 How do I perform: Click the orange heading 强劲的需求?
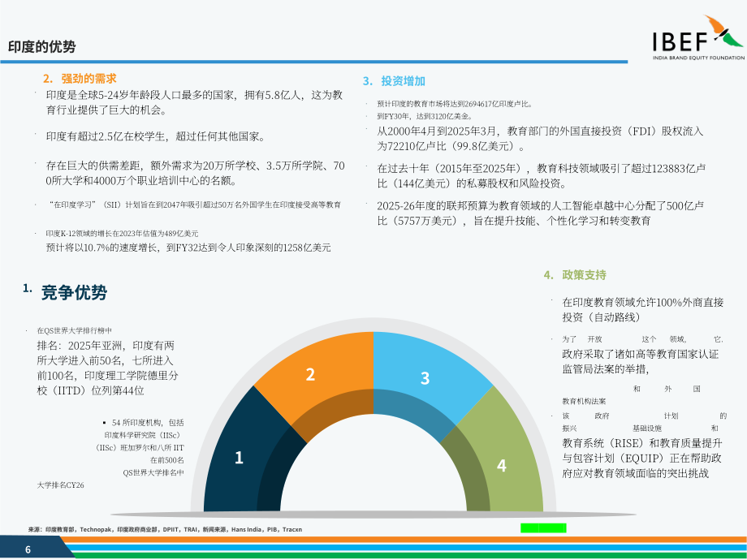89,79
